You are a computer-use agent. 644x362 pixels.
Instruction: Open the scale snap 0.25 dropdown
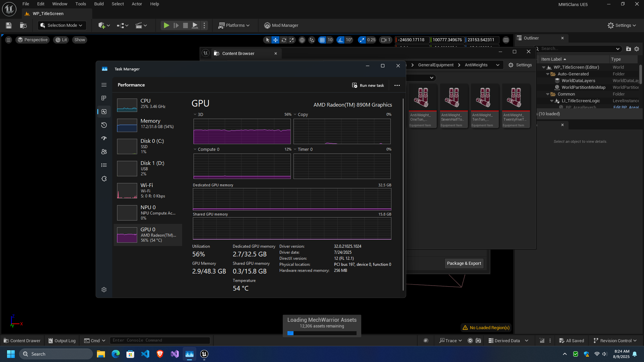click(x=371, y=40)
